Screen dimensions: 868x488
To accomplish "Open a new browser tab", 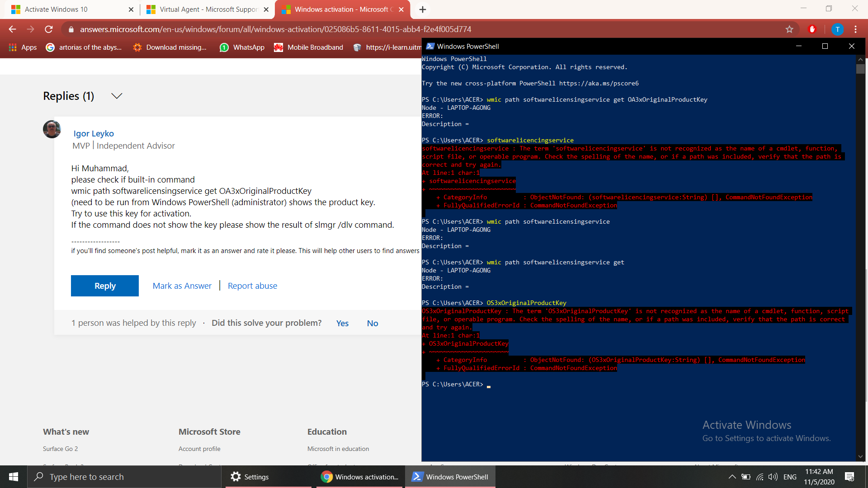I will click(422, 9).
